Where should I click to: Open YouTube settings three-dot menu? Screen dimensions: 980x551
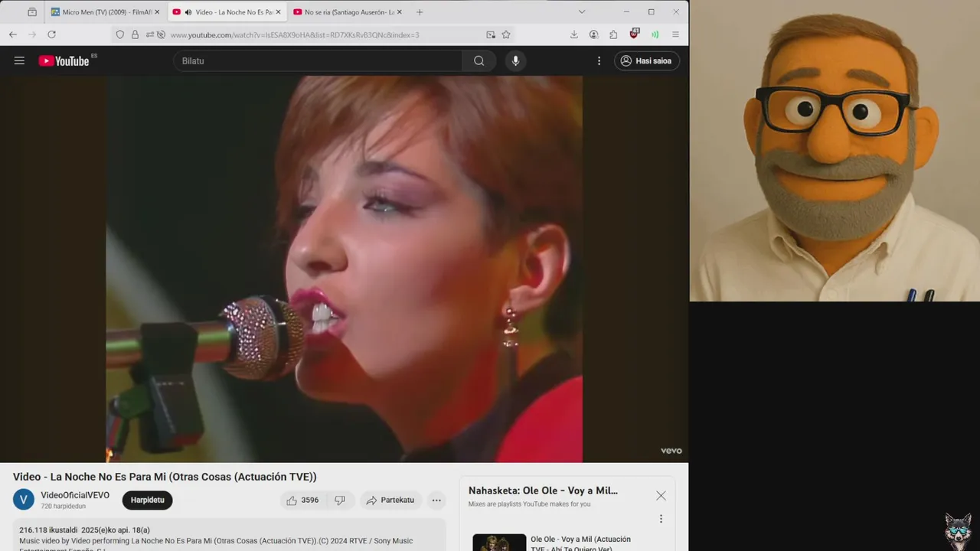(x=599, y=60)
